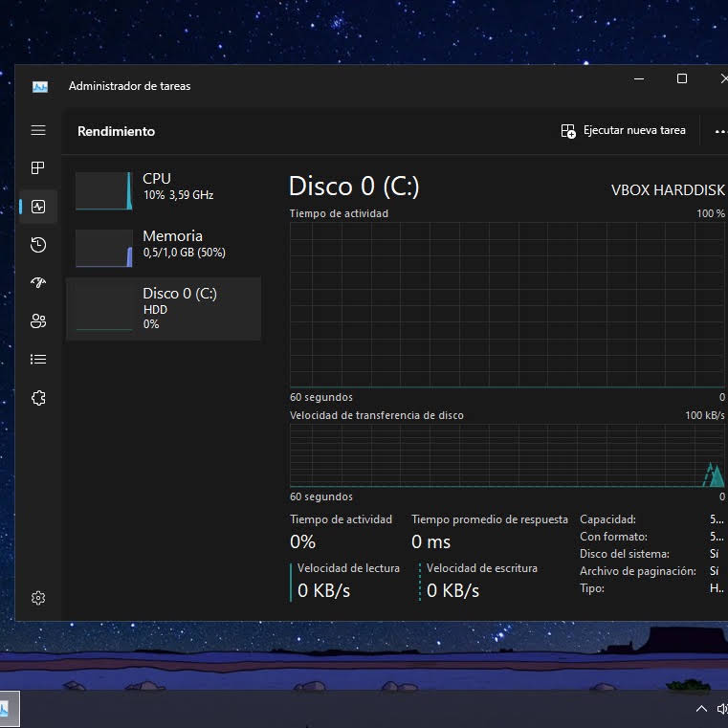Click the Disco del sistema label
Image resolution: width=728 pixels, height=728 pixels.
tap(625, 554)
